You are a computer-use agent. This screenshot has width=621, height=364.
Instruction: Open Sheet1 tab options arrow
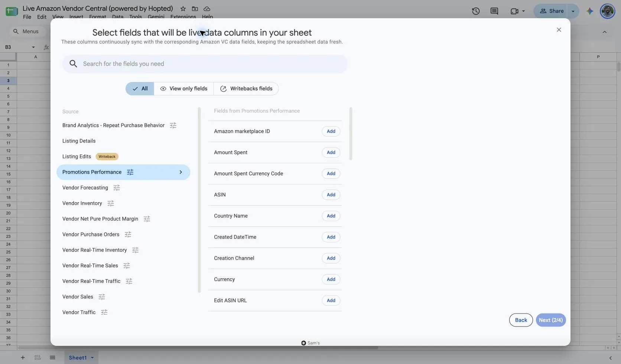tap(92, 358)
